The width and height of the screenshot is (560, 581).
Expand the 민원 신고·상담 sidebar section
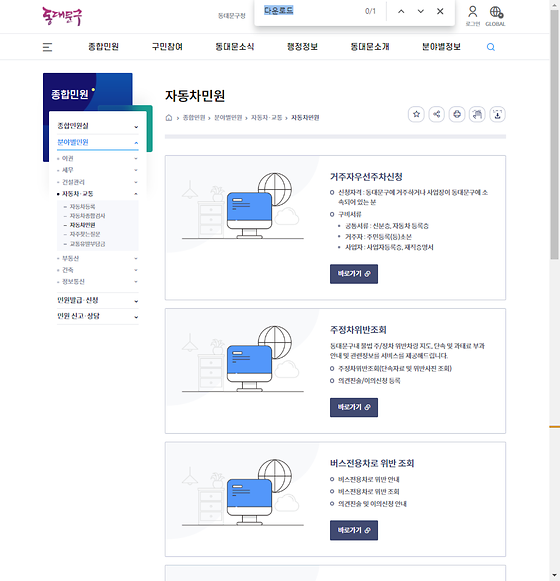pos(98,316)
